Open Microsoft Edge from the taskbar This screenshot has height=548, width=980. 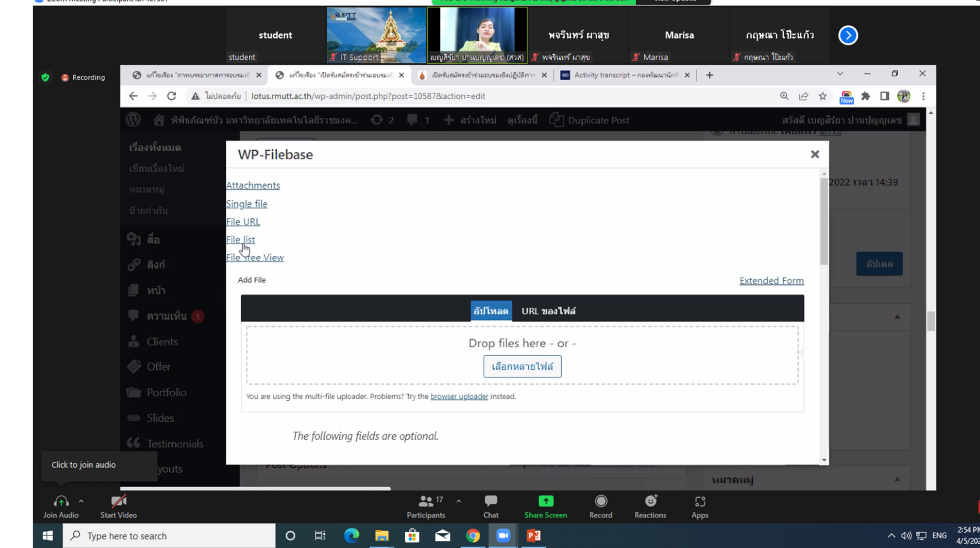(x=351, y=536)
